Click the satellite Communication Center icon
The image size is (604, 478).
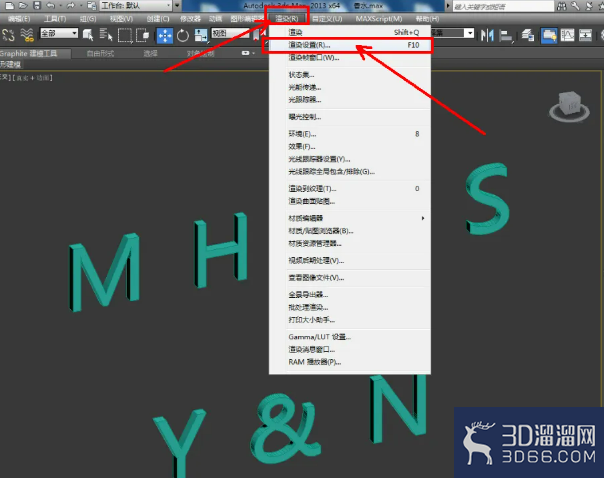tap(589, 6)
